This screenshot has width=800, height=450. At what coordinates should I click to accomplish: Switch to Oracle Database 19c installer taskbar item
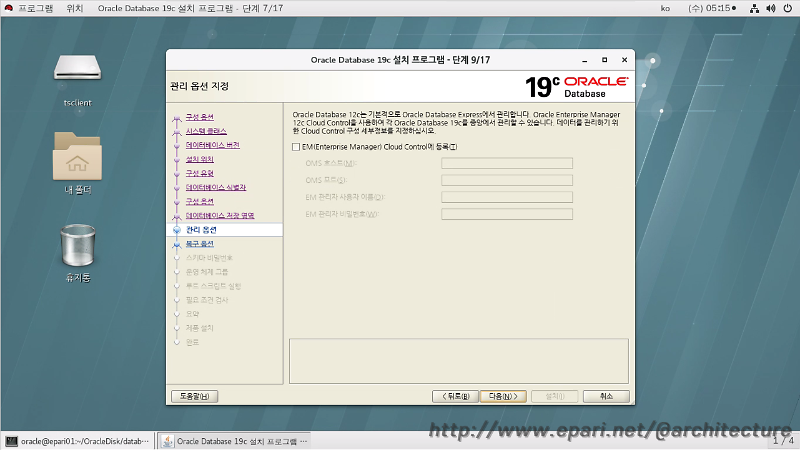[x=234, y=441]
